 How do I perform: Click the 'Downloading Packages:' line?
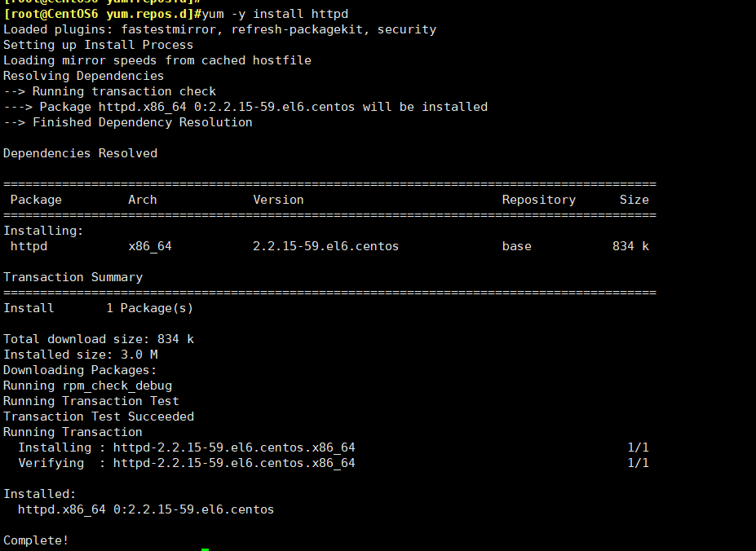80,370
